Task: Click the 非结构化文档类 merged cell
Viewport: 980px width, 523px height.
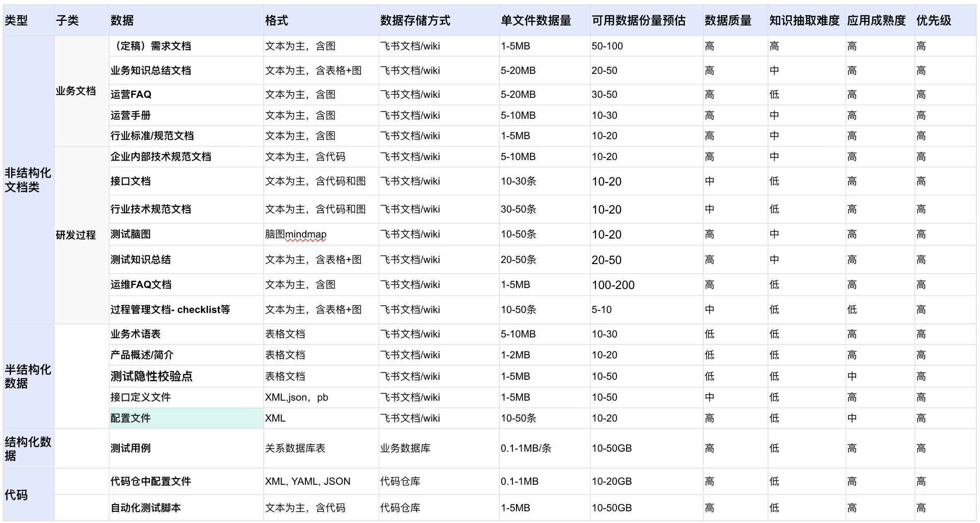Action: point(28,180)
